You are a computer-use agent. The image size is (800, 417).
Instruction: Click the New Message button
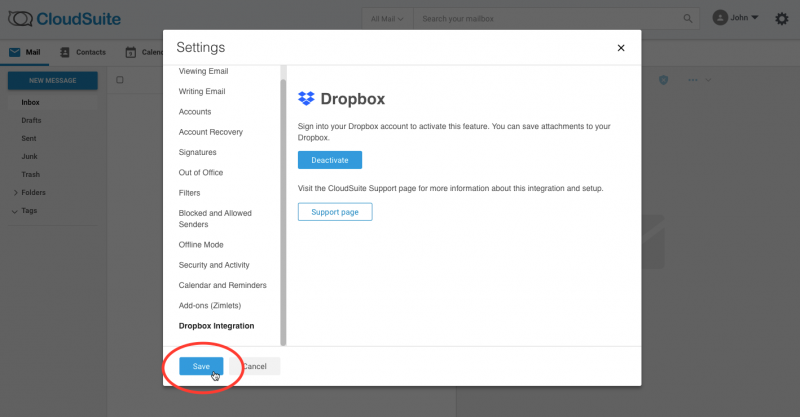coord(53,81)
